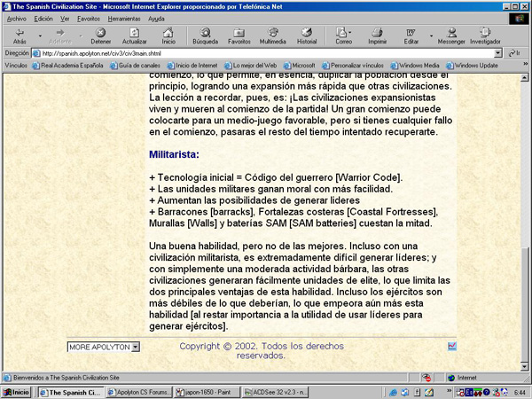532x399 pixels.
Task: Launch Messenger from the toolbar
Action: pyautogui.click(x=451, y=33)
